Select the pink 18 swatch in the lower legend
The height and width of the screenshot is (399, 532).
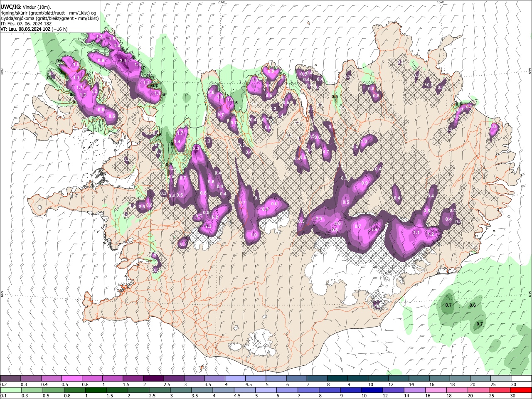pos(457,390)
